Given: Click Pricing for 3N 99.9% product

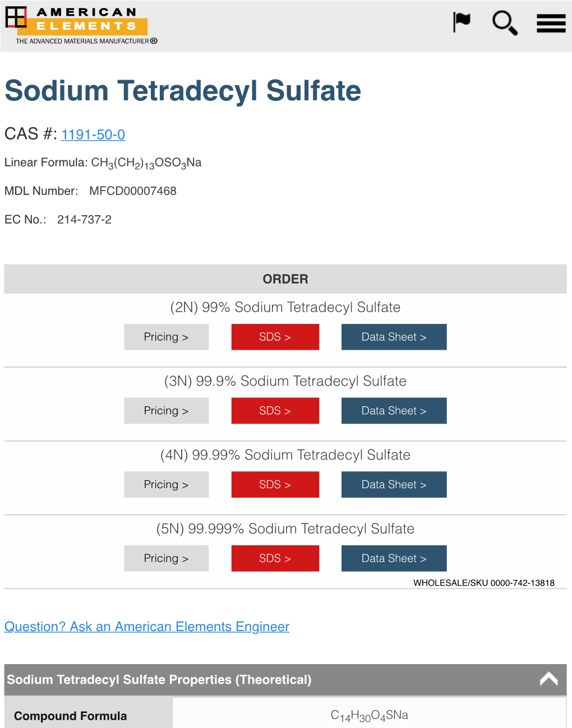Looking at the screenshot, I should pos(166,411).
